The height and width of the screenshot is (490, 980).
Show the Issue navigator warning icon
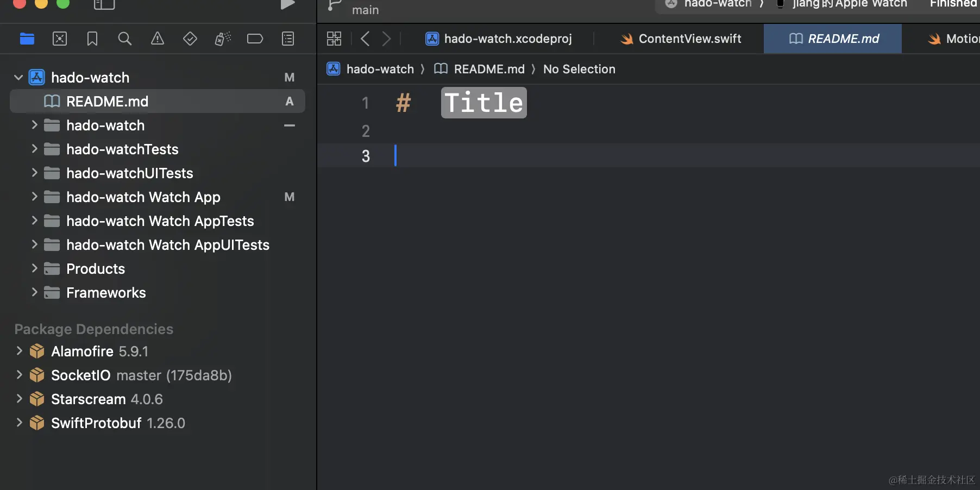click(158, 39)
